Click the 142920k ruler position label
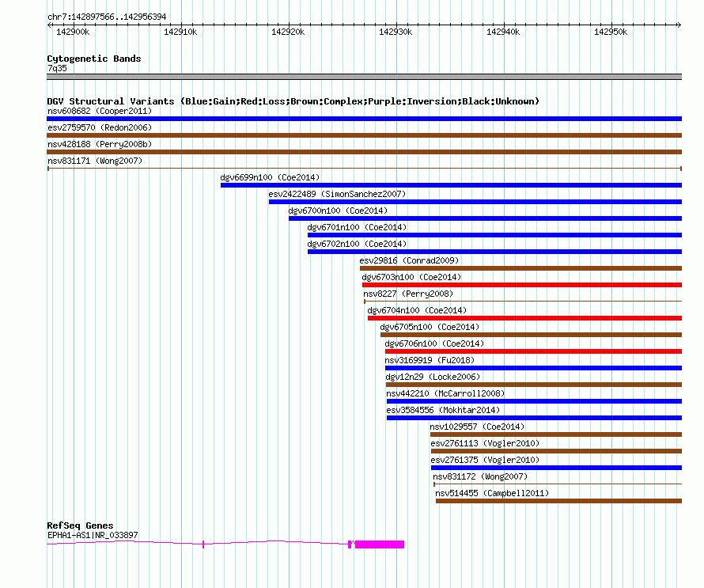704x588 pixels. tap(288, 32)
